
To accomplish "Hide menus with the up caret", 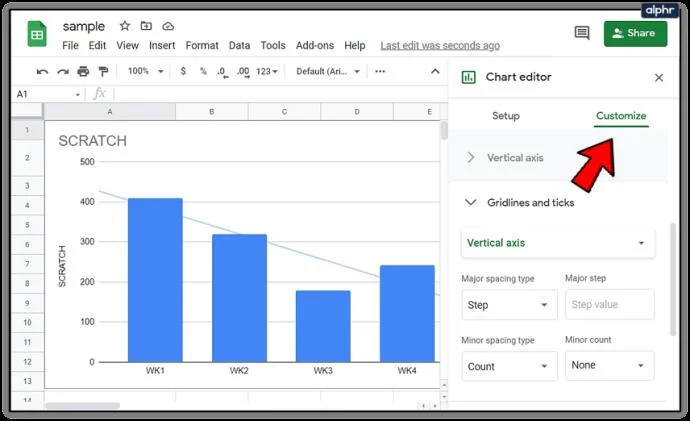I will point(435,71).
